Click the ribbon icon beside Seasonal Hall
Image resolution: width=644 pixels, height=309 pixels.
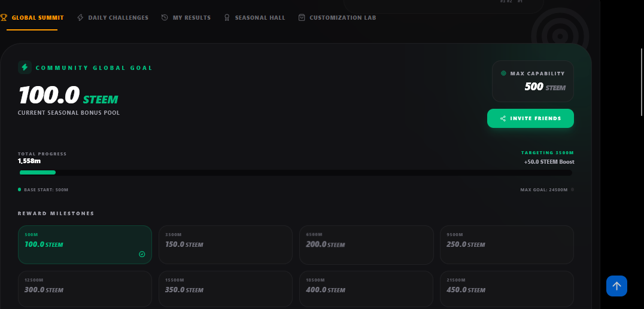pyautogui.click(x=227, y=18)
